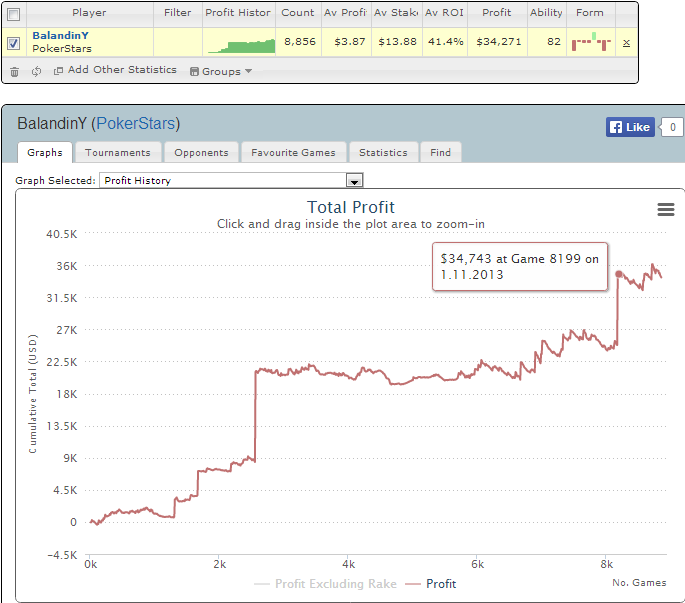Click the 8,856 count value
This screenshot has height=603, width=685.
pyautogui.click(x=300, y=42)
